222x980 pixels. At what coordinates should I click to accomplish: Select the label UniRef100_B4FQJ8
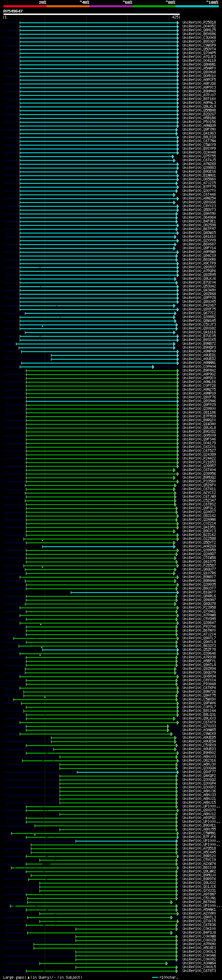point(199,932)
